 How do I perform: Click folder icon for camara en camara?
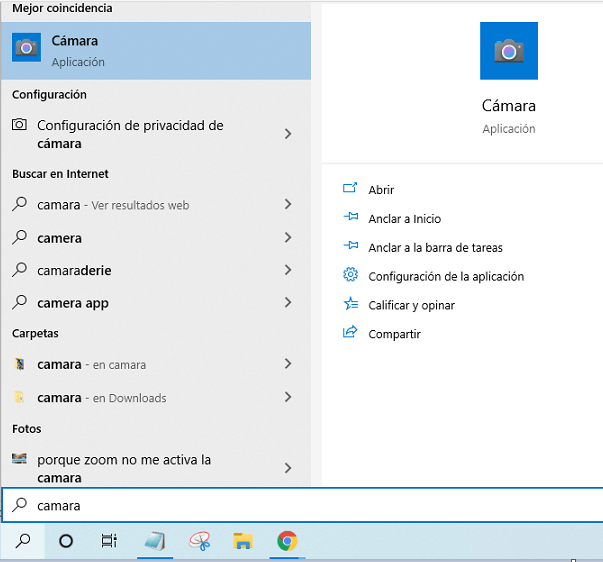click(20, 364)
